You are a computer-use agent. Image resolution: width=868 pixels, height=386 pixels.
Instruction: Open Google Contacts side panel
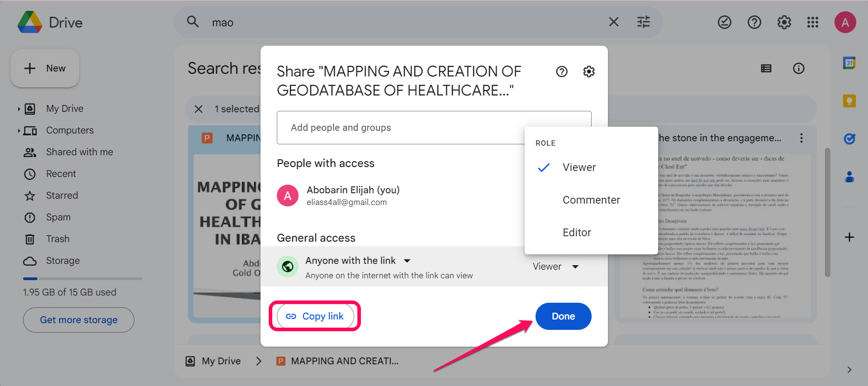click(849, 177)
